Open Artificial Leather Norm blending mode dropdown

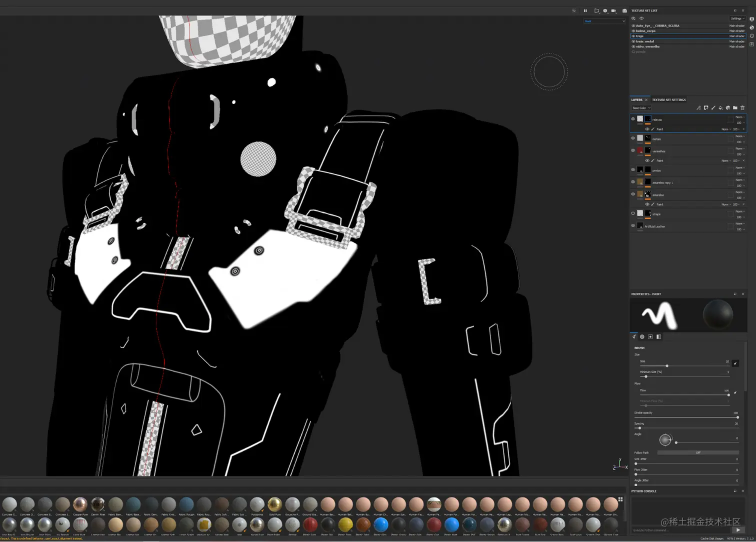[740, 223]
